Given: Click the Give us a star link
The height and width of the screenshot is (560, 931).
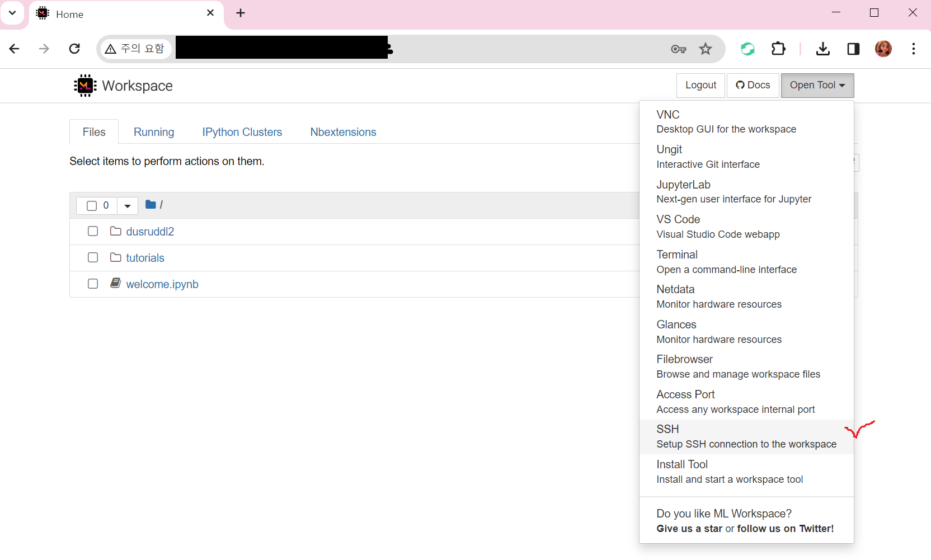Looking at the screenshot, I should click(x=689, y=529).
